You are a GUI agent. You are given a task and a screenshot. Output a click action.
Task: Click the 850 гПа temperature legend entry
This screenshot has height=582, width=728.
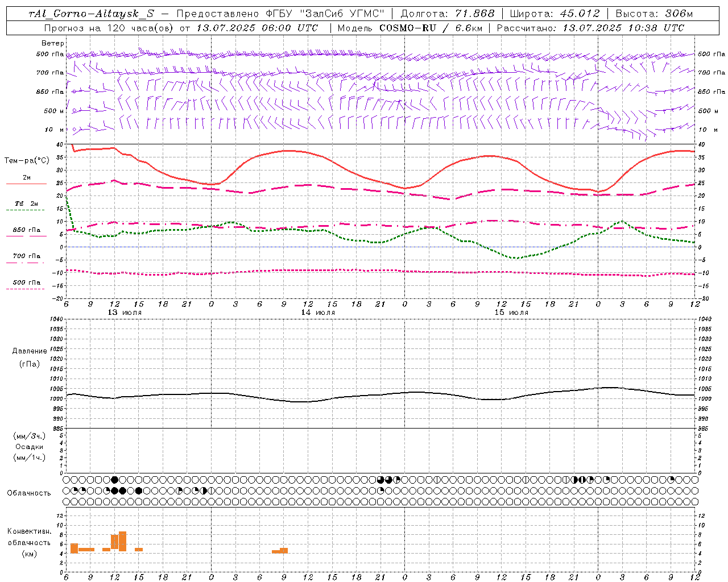click(27, 230)
